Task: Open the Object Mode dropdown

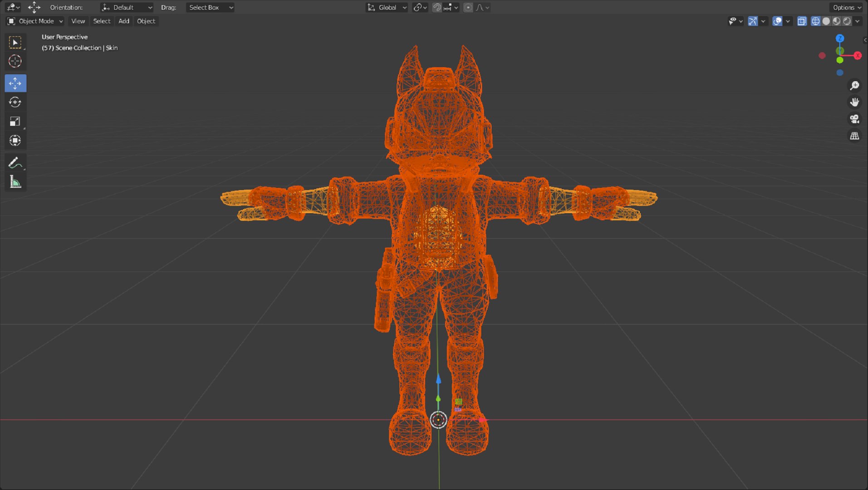Action: pos(35,21)
